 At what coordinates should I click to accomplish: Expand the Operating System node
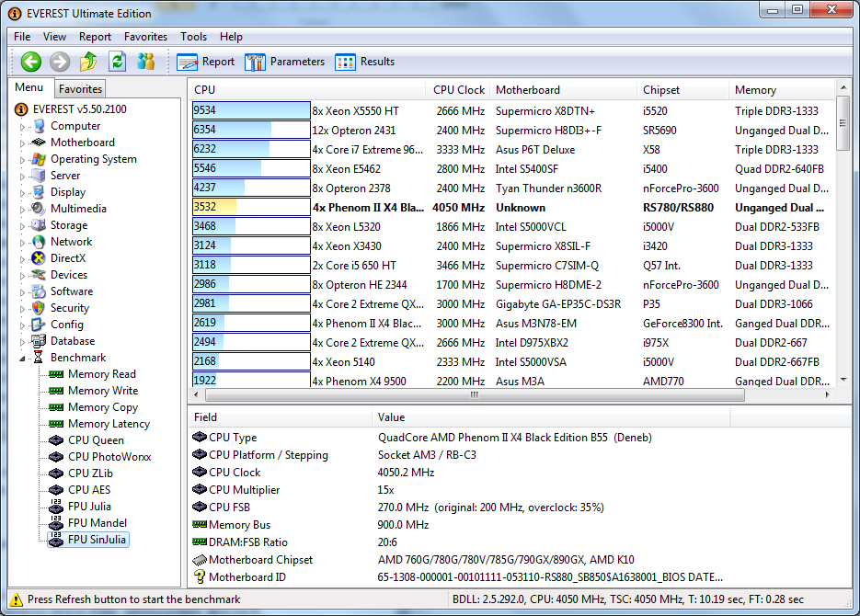point(22,159)
